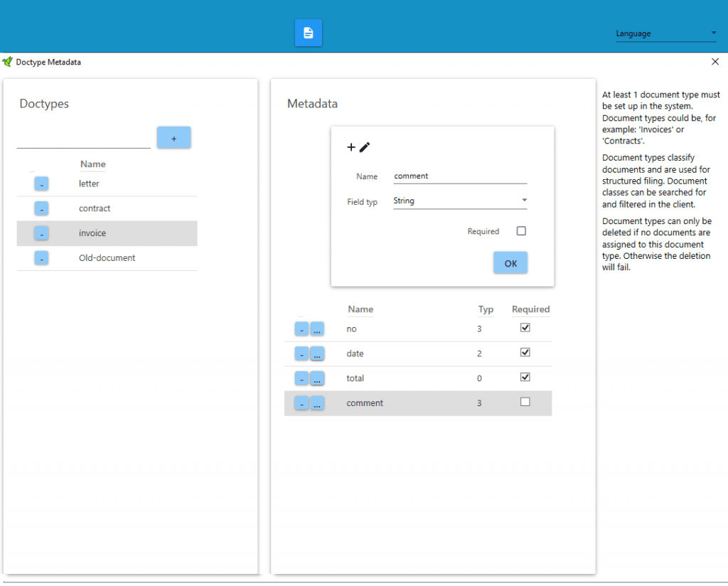The height and width of the screenshot is (586, 728).
Task: Toggle Required checkbox for the 'total' row
Action: [525, 377]
